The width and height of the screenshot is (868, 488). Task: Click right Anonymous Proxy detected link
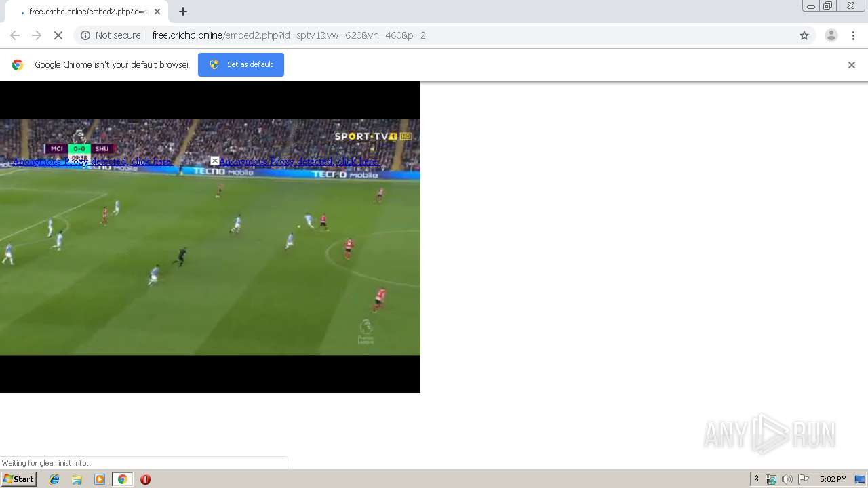pyautogui.click(x=298, y=161)
